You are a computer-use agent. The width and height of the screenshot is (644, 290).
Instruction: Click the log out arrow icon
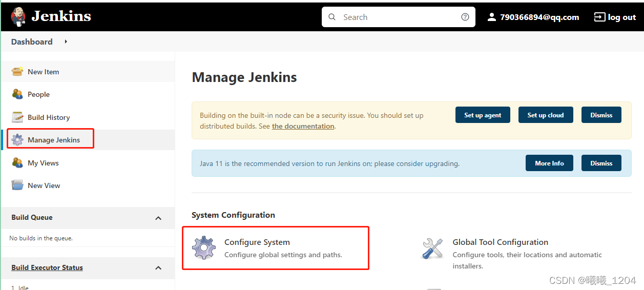point(599,17)
